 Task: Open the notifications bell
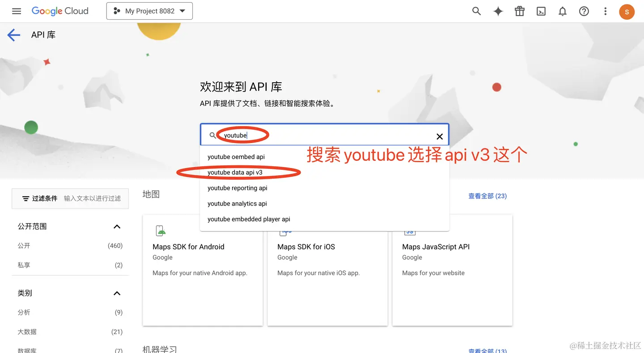tap(563, 11)
